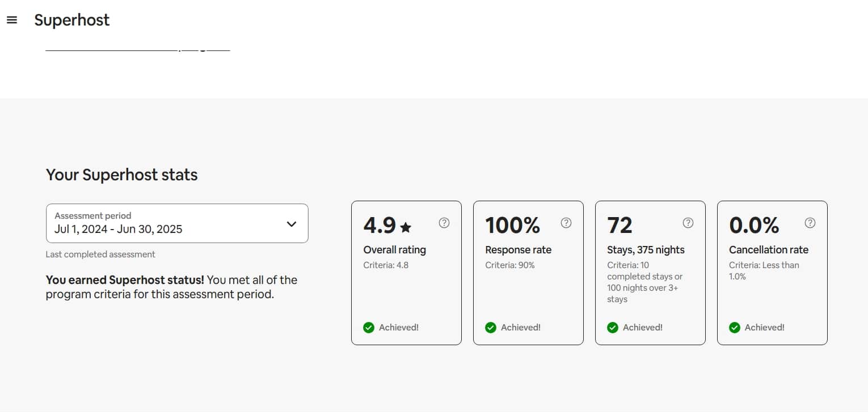Click the star icon beside 4.9 rating
Image resolution: width=868 pixels, height=420 pixels.
pos(406,227)
